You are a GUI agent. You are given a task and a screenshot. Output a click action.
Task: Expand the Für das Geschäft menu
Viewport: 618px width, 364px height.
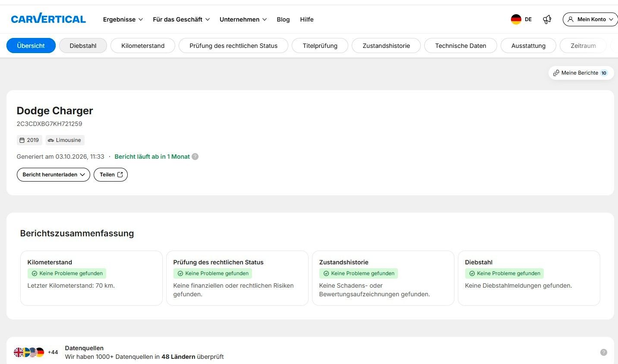[181, 19]
